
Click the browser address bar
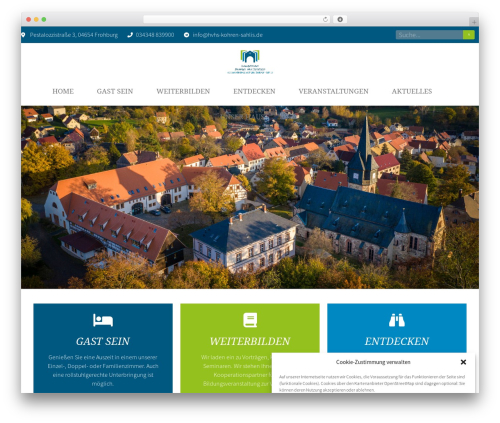(x=237, y=19)
